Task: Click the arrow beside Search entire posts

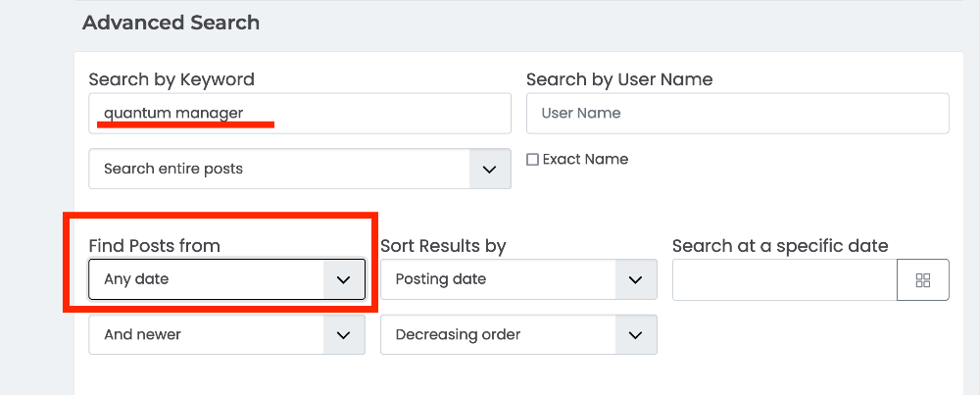Action: click(490, 169)
